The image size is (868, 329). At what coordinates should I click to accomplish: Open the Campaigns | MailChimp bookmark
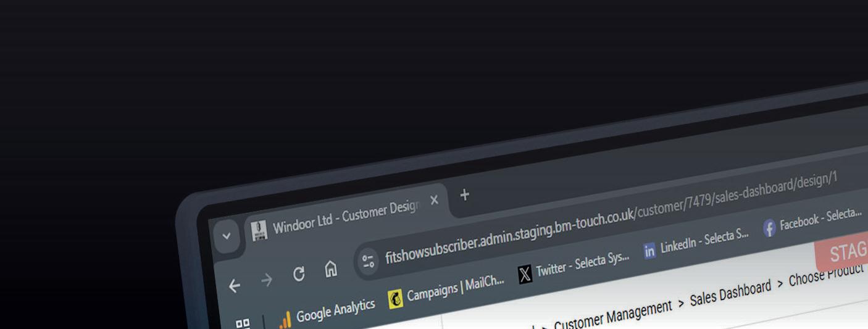[446, 291]
